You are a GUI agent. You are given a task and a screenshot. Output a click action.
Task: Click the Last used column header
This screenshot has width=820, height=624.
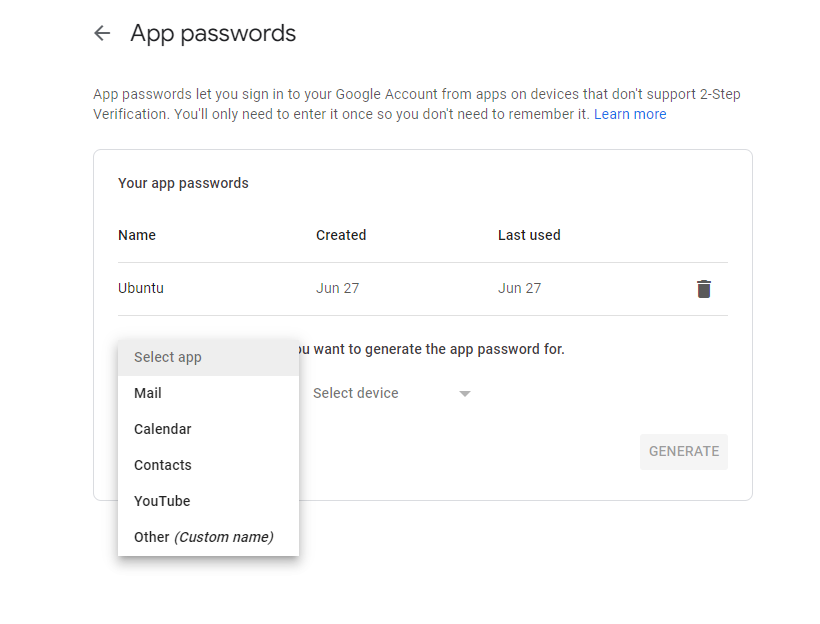(529, 235)
